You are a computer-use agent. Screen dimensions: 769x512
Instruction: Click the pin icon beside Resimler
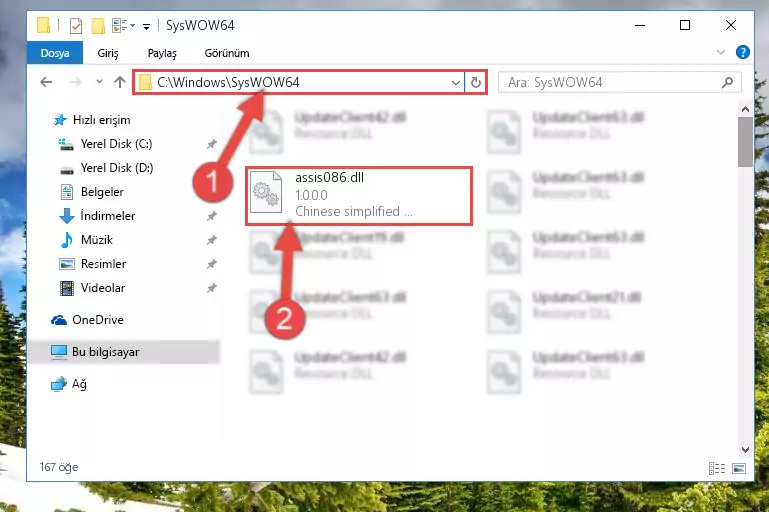[211, 264]
